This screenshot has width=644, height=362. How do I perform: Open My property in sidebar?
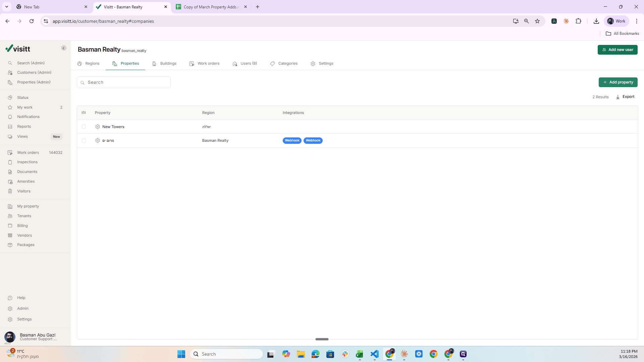pyautogui.click(x=28, y=206)
